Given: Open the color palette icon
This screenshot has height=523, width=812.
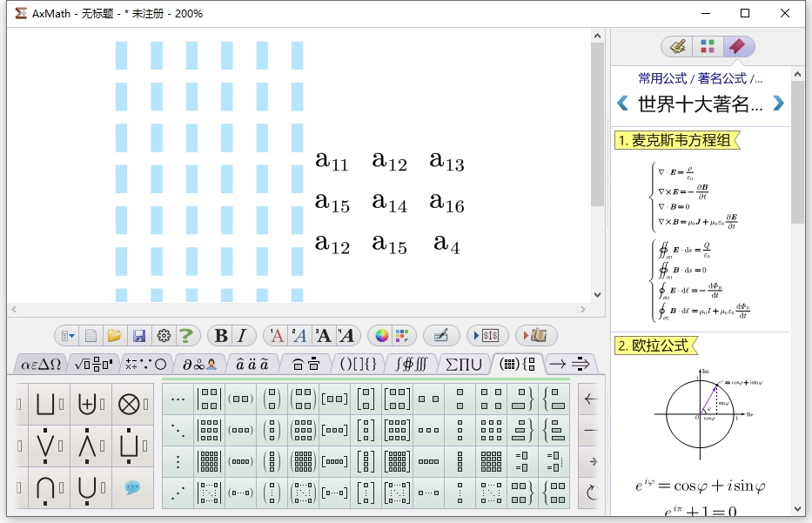Looking at the screenshot, I should (x=381, y=335).
